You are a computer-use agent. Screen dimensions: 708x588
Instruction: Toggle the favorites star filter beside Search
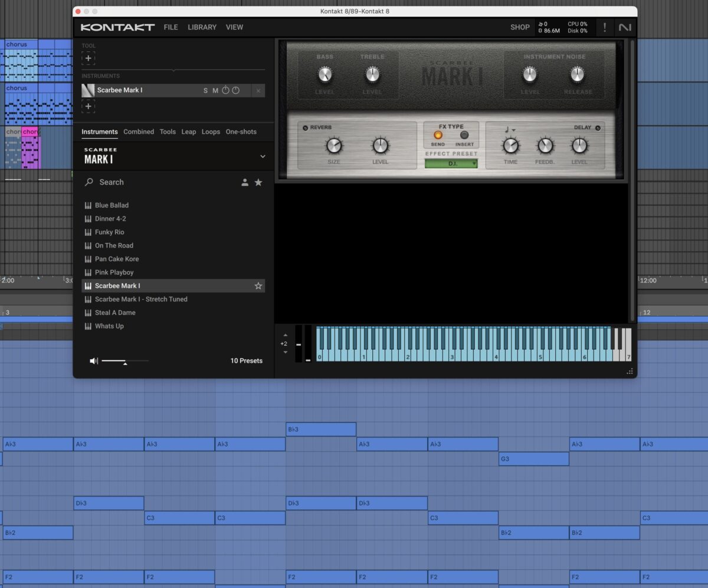[258, 183]
